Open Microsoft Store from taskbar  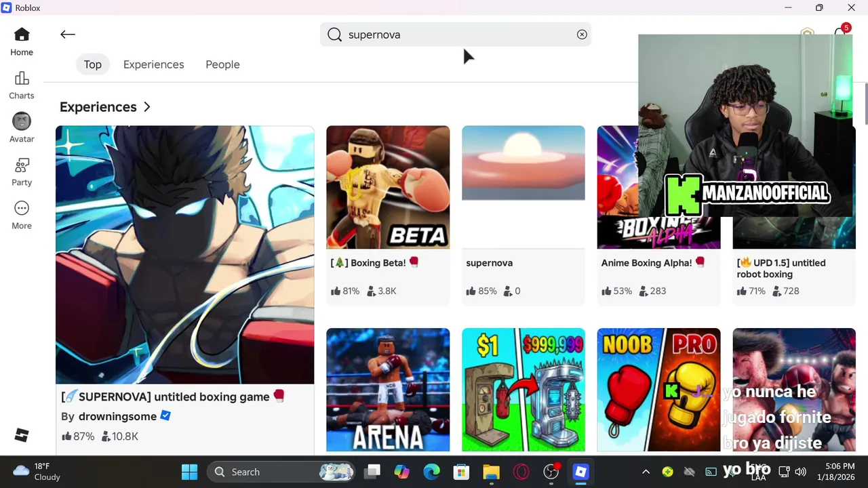[x=462, y=472]
